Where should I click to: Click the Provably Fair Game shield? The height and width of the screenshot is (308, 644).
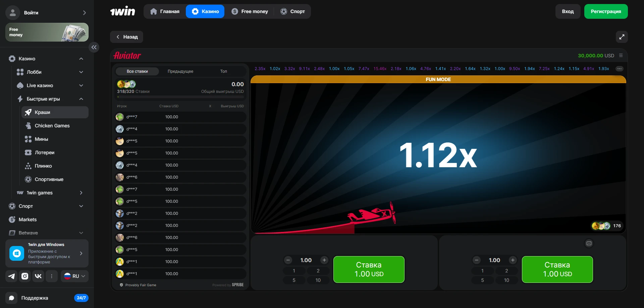click(x=121, y=285)
